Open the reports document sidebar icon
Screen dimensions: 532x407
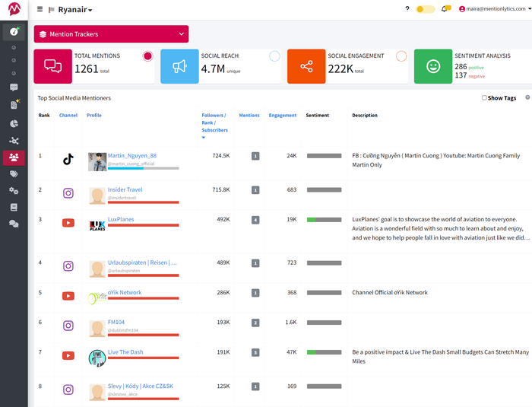14,105
